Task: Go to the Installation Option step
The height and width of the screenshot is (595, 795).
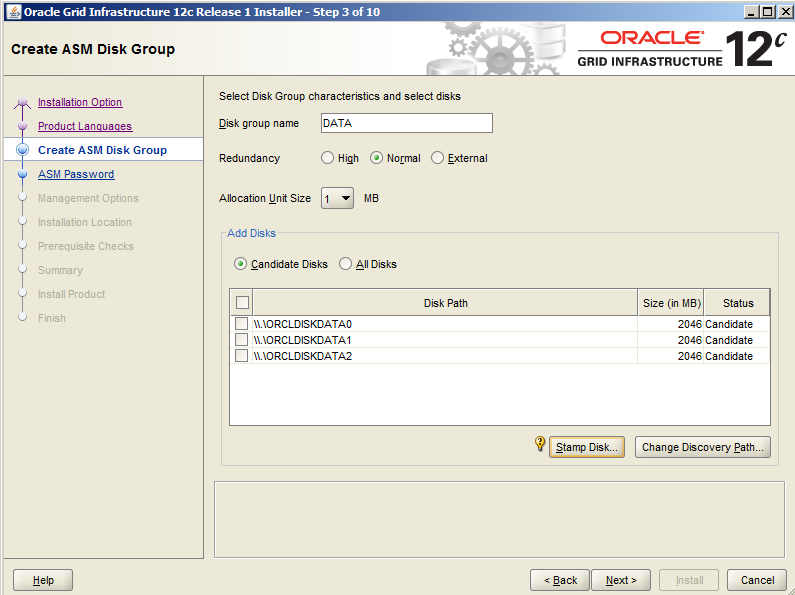Action: (x=80, y=102)
